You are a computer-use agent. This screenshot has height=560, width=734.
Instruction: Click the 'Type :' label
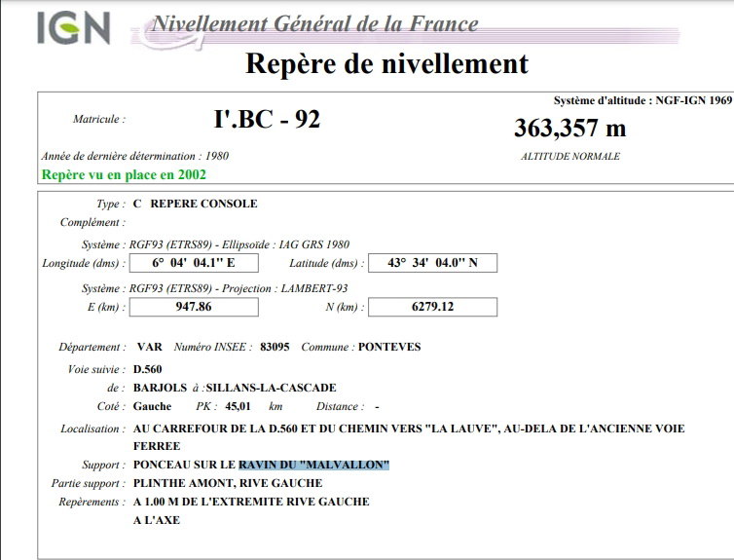pos(111,205)
